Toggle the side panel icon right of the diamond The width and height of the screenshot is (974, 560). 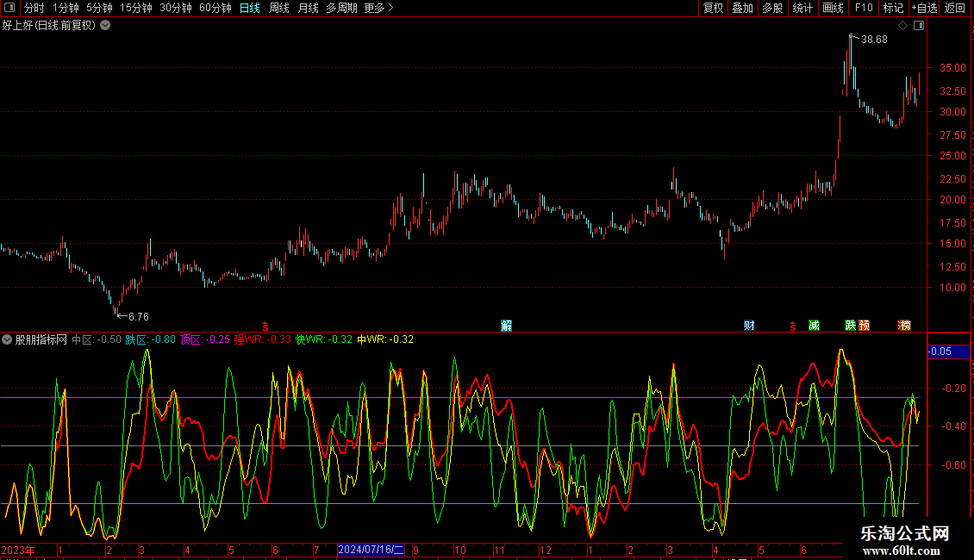919,26
